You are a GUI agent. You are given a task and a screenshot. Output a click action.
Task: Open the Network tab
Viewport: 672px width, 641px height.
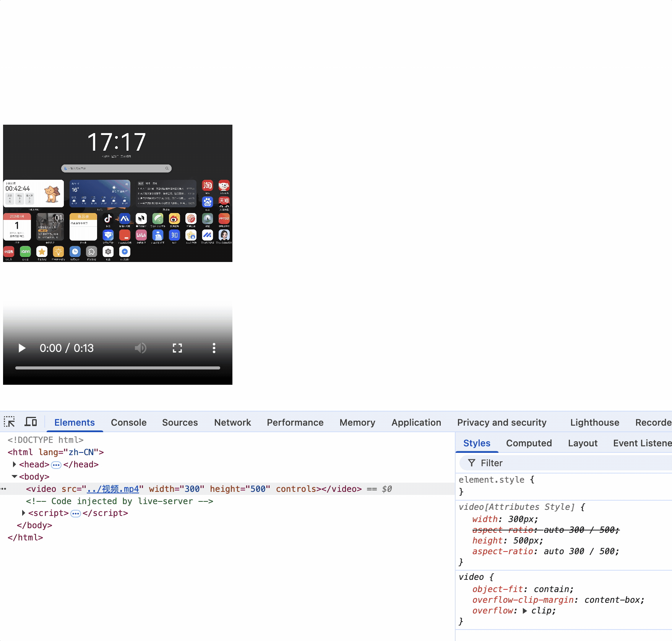tap(233, 422)
